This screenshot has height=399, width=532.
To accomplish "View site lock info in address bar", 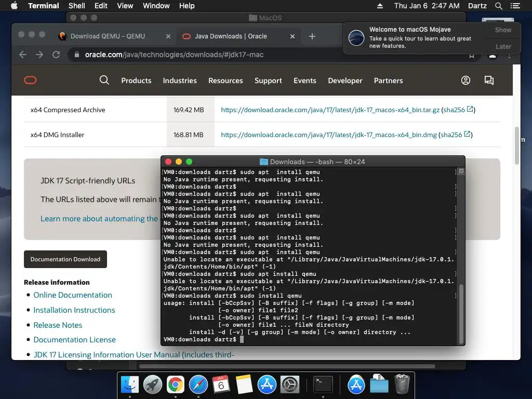I will click(77, 55).
